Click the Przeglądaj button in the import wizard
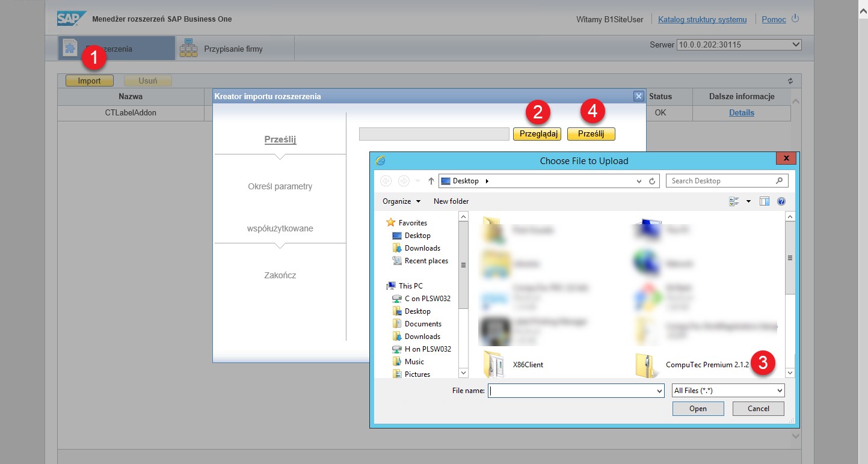 [537, 133]
